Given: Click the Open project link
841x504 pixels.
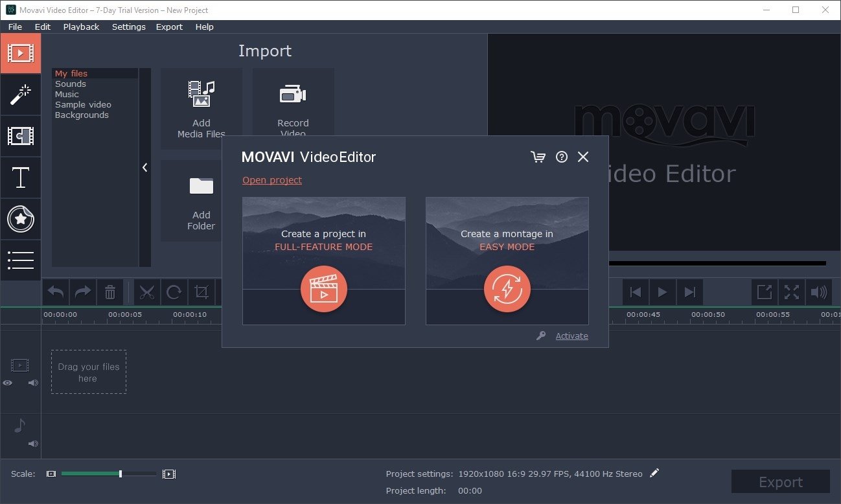Looking at the screenshot, I should point(272,180).
